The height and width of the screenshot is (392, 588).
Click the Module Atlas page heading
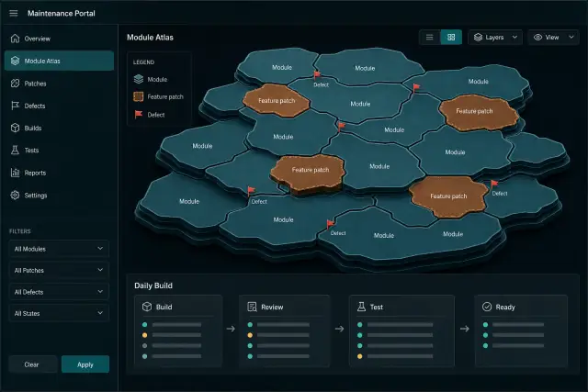[x=150, y=37]
